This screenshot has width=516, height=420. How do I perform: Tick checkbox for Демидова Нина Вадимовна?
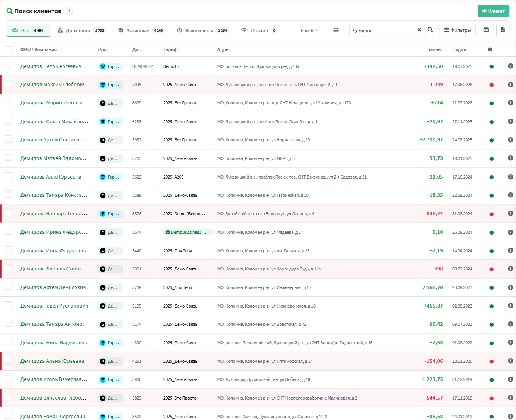(8, 342)
